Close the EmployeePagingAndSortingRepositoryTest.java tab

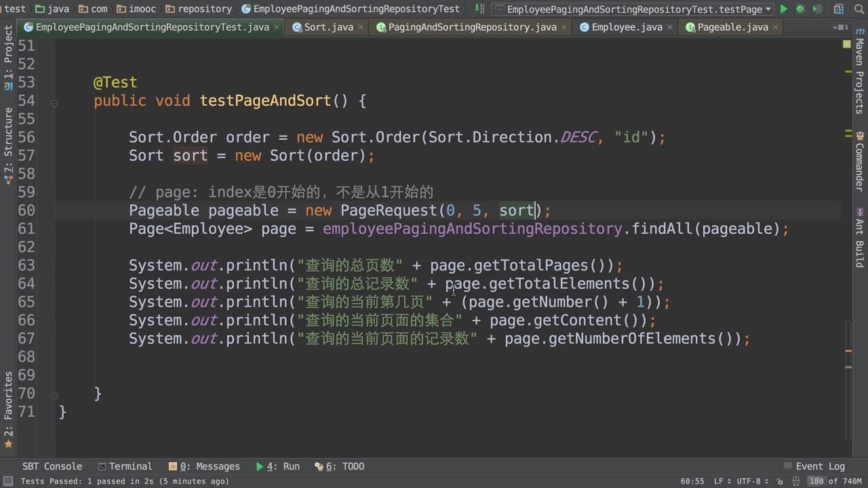click(277, 27)
